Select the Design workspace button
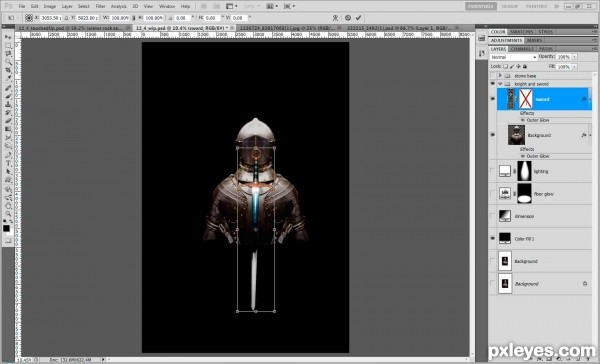The height and width of the screenshot is (364, 600). (509, 6)
